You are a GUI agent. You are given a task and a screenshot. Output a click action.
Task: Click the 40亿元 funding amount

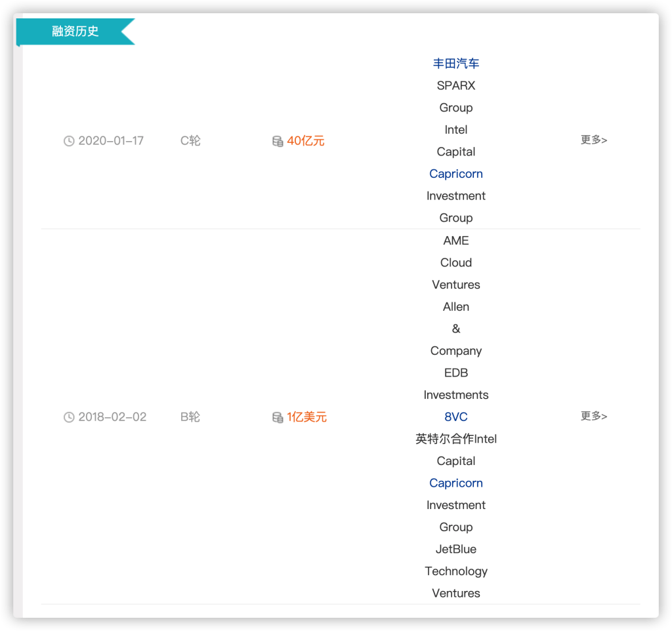(306, 141)
